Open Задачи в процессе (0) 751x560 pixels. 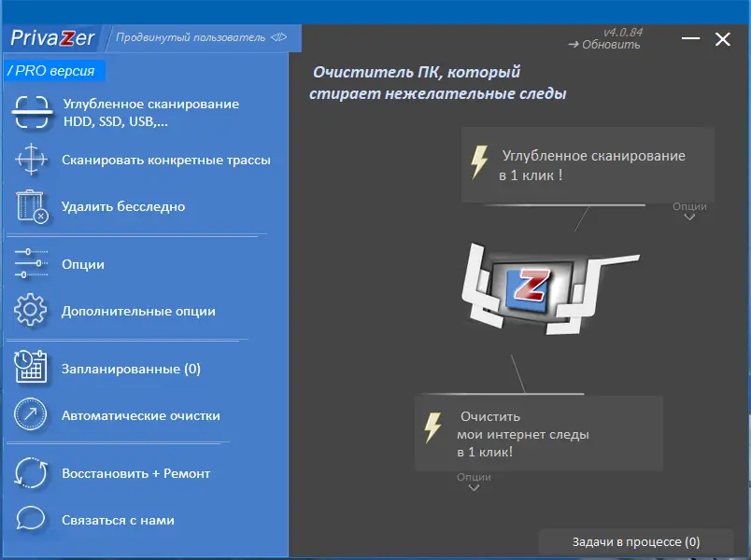point(636,541)
